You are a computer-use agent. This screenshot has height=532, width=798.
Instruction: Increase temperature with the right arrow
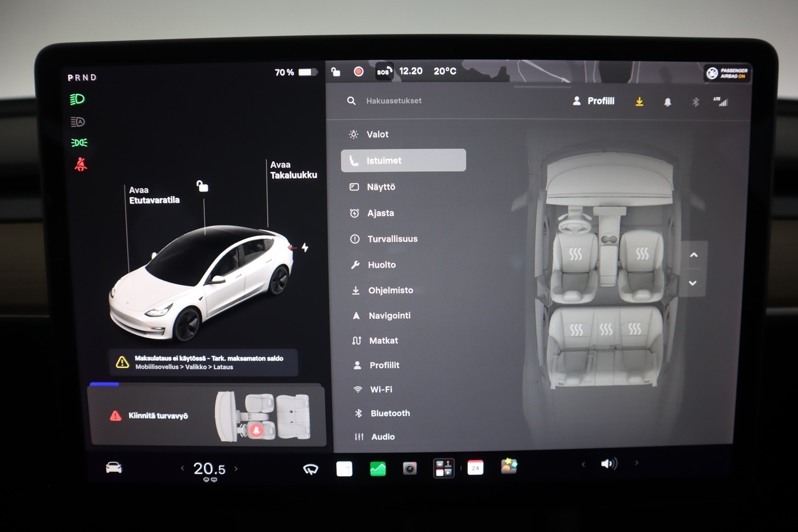point(236,469)
